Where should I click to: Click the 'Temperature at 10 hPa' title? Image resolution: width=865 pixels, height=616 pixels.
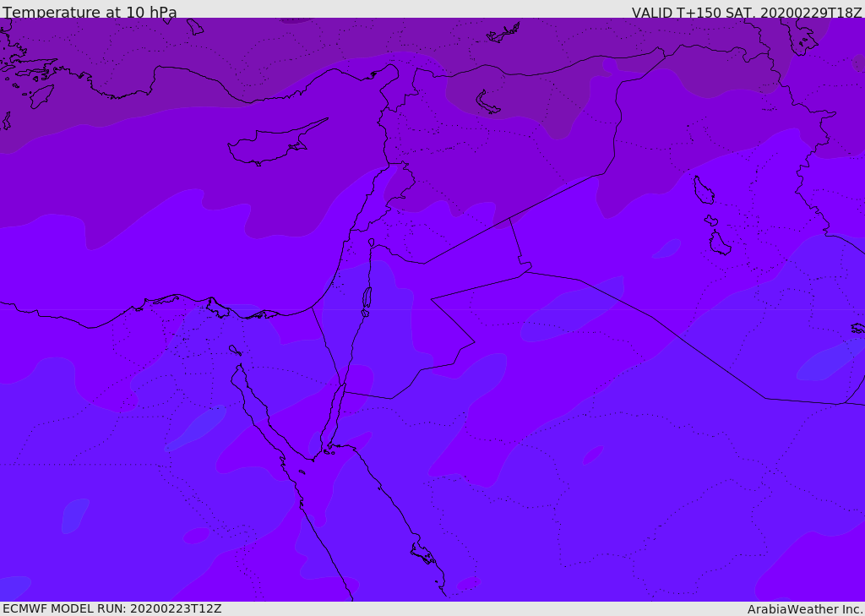tap(90, 12)
